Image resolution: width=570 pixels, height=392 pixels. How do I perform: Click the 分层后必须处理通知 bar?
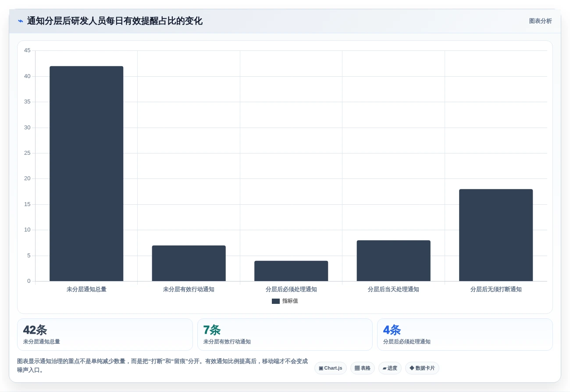[x=291, y=271]
